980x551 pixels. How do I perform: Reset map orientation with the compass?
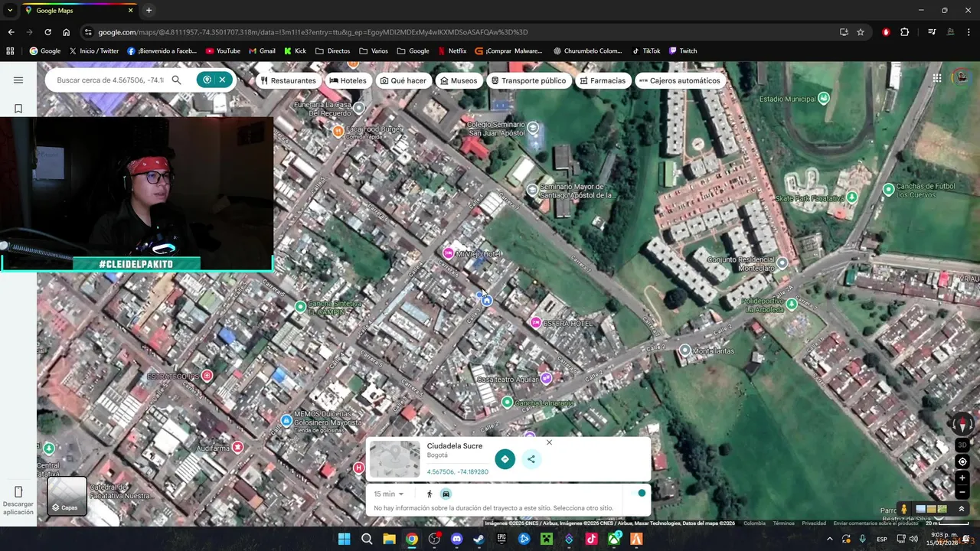click(x=962, y=424)
